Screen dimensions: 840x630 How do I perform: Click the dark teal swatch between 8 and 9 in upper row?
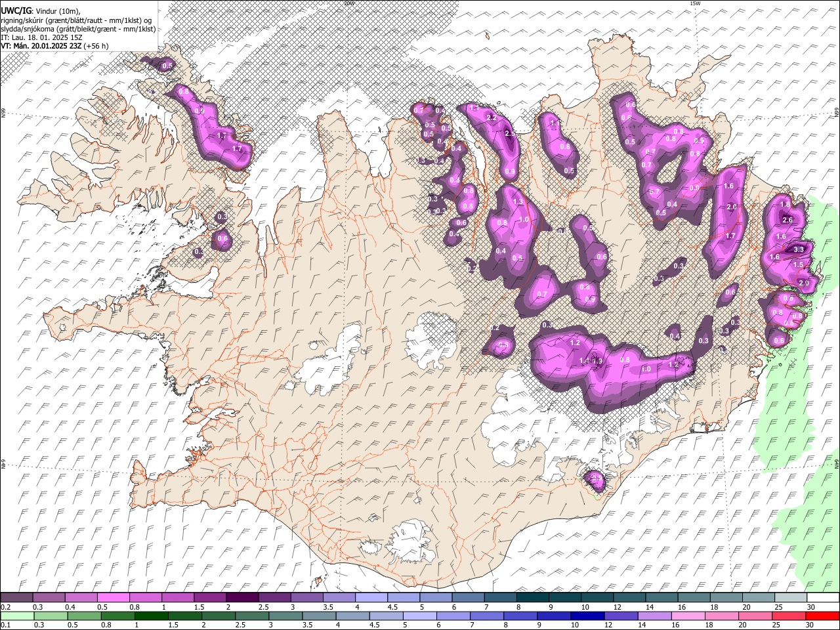coord(532,597)
